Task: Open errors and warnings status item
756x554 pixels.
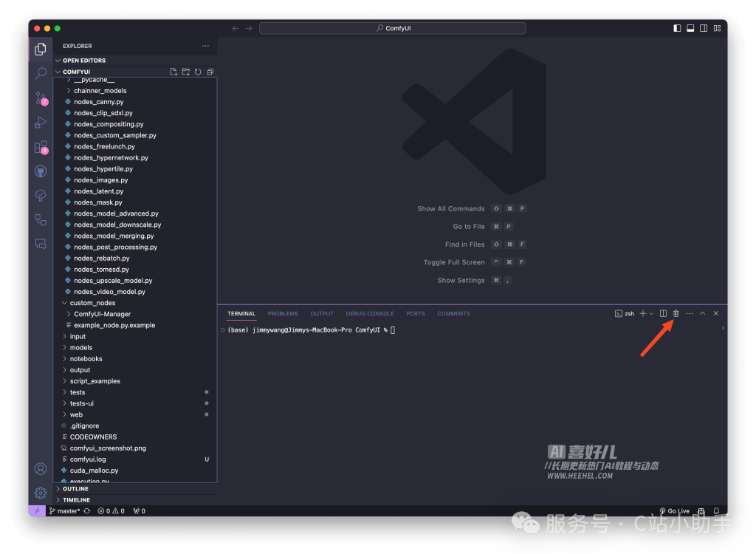Action: [111, 511]
